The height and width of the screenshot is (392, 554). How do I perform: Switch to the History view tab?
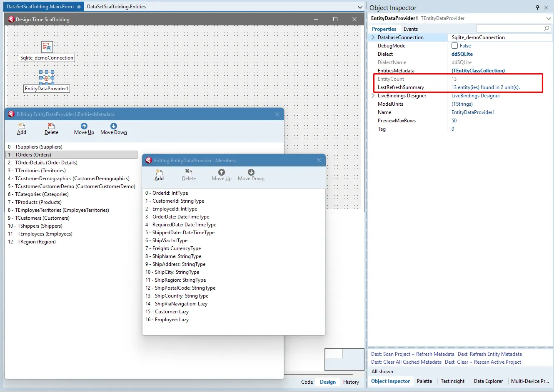[351, 382]
